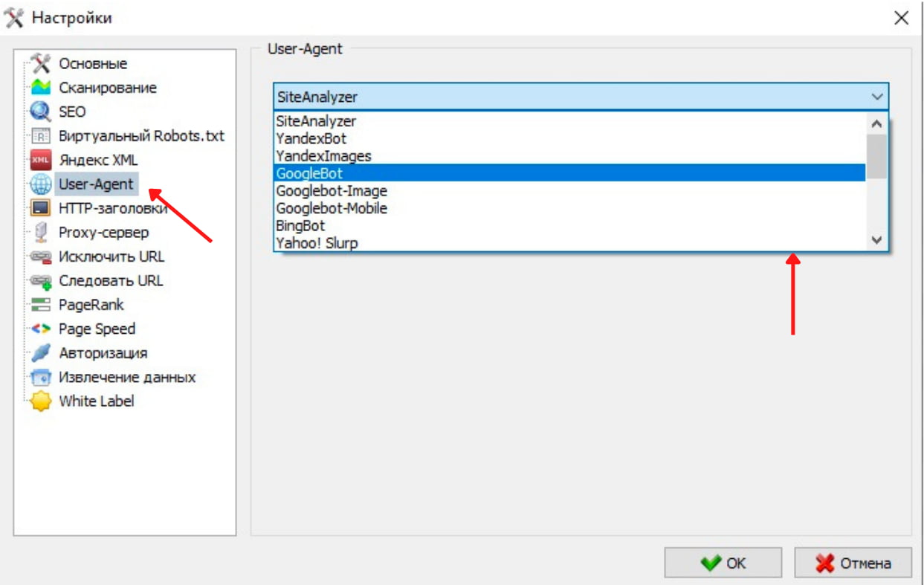Choose Yahoo! Slurp from the list
Screen dimensions: 924x585
[569, 242]
